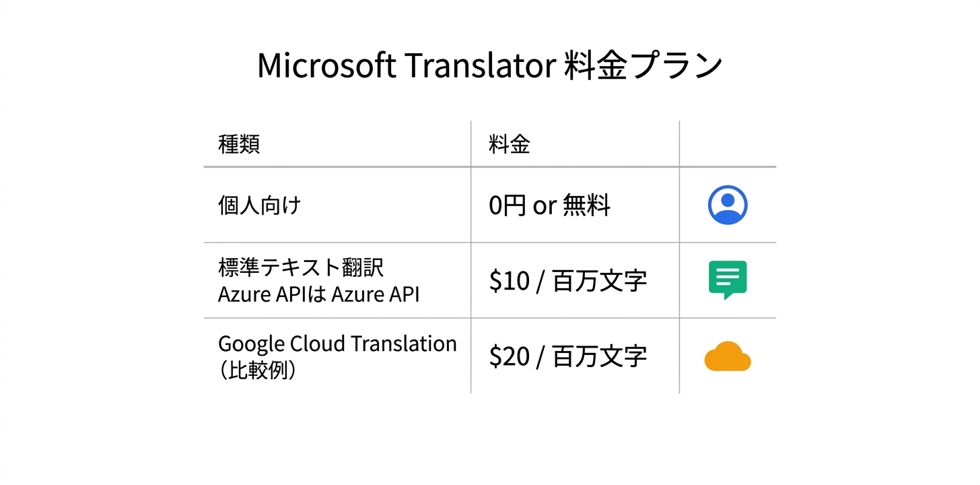Viewport: 980px width, 485px height.
Task: Click the blue user profile icon
Action: click(728, 205)
